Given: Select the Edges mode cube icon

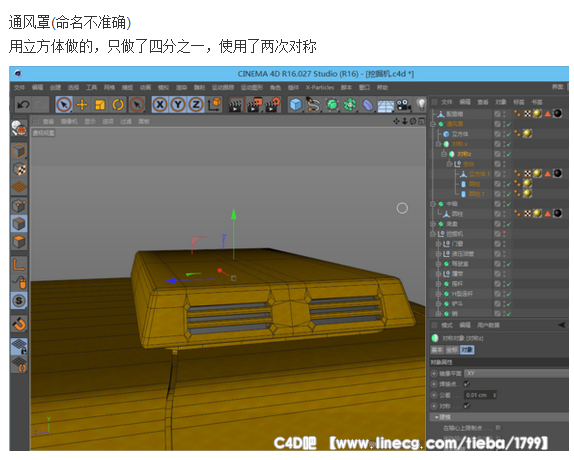Looking at the screenshot, I should 19,224.
